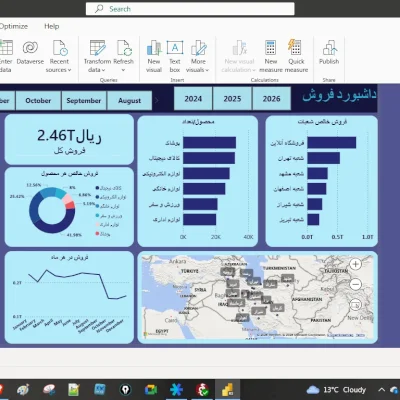Select the bottom bar in product quantity chart
Viewport: 400px width, 400px height.
tap(200, 220)
